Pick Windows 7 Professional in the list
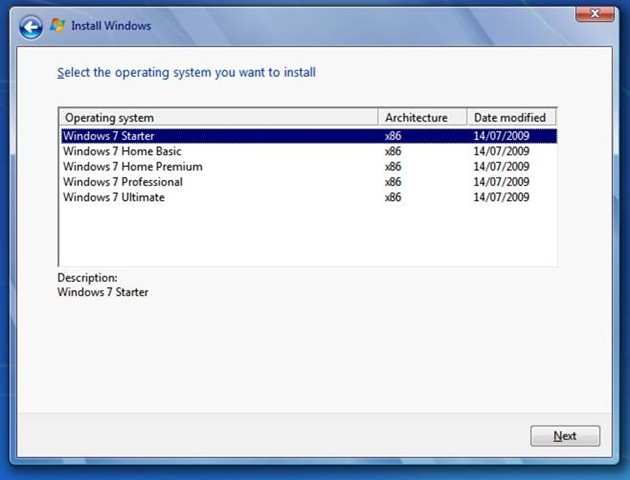 [309, 182]
